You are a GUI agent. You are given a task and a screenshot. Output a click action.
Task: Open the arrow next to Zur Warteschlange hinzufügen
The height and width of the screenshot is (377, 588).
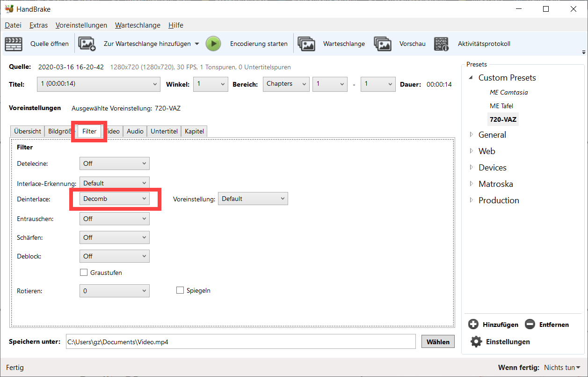[x=196, y=44]
